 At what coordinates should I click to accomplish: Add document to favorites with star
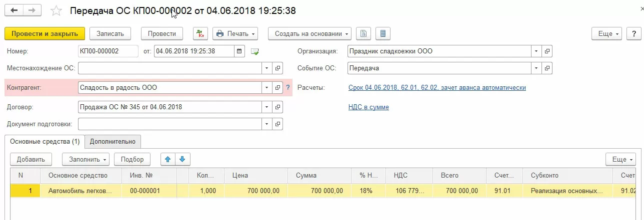click(x=57, y=10)
